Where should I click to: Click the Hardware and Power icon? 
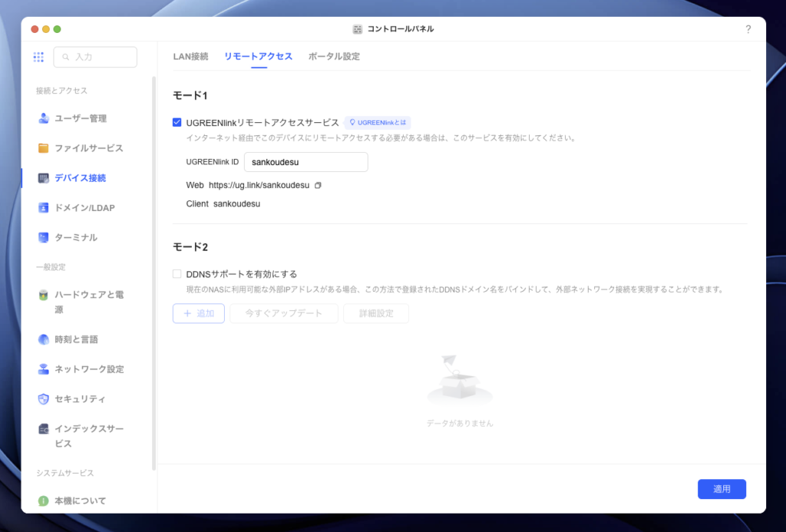[x=44, y=296]
